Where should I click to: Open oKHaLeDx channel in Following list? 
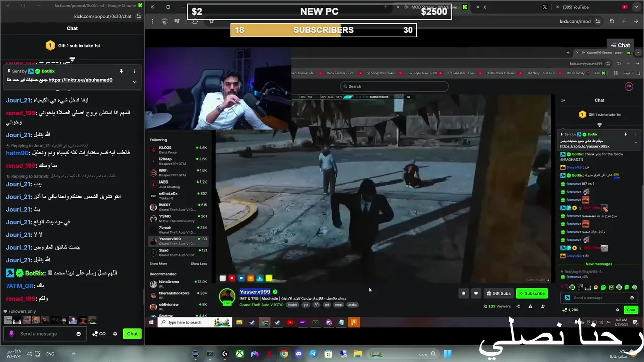pos(179,196)
